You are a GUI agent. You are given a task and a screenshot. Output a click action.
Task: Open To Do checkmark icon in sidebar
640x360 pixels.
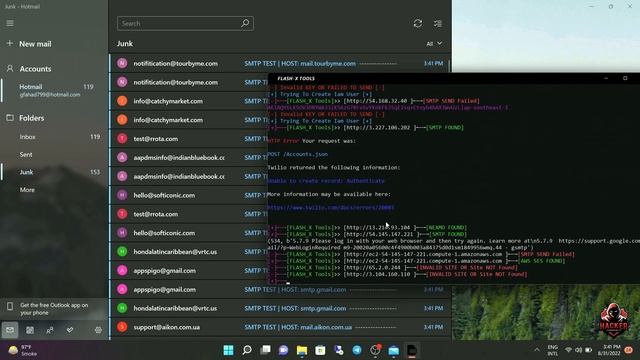tap(70, 330)
